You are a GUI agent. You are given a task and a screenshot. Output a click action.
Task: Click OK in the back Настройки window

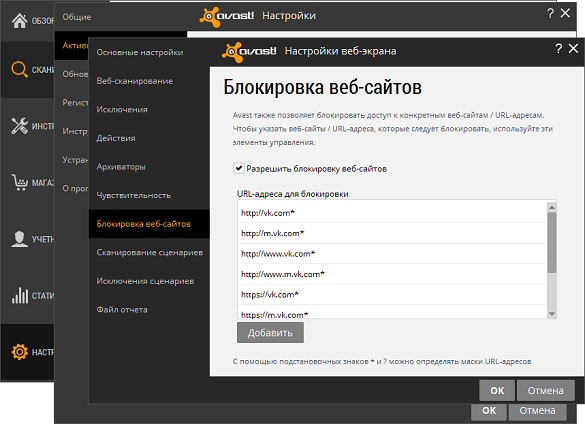click(x=489, y=411)
